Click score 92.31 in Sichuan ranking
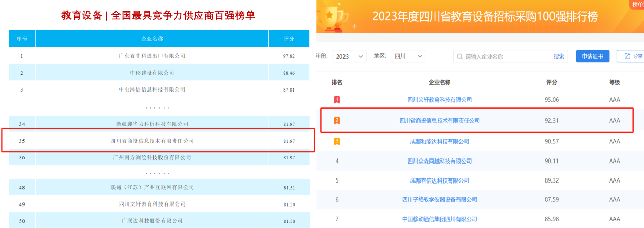Viewport: 644px width, 228px height. pos(551,121)
